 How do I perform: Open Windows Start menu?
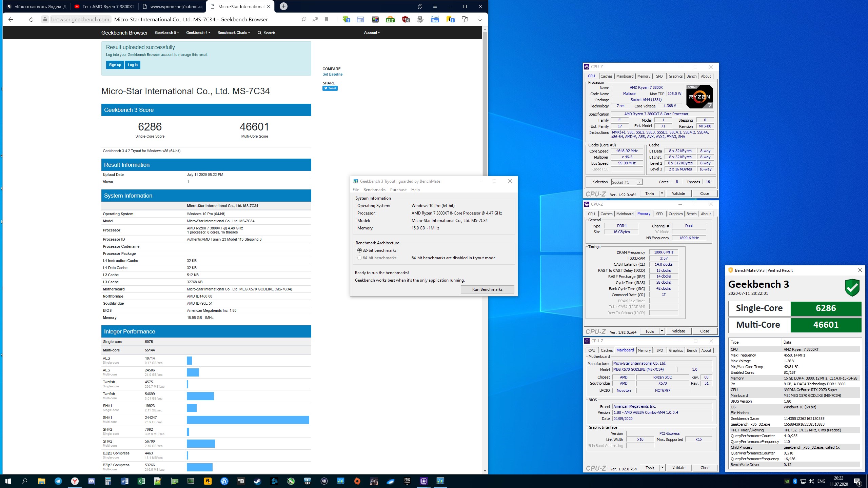(x=8, y=481)
